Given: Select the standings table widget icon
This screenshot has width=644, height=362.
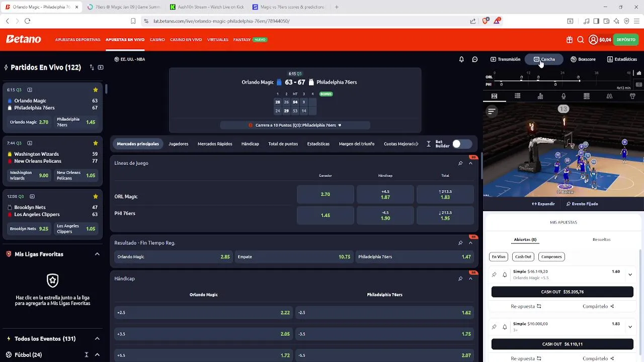Looking at the screenshot, I should [x=587, y=96].
